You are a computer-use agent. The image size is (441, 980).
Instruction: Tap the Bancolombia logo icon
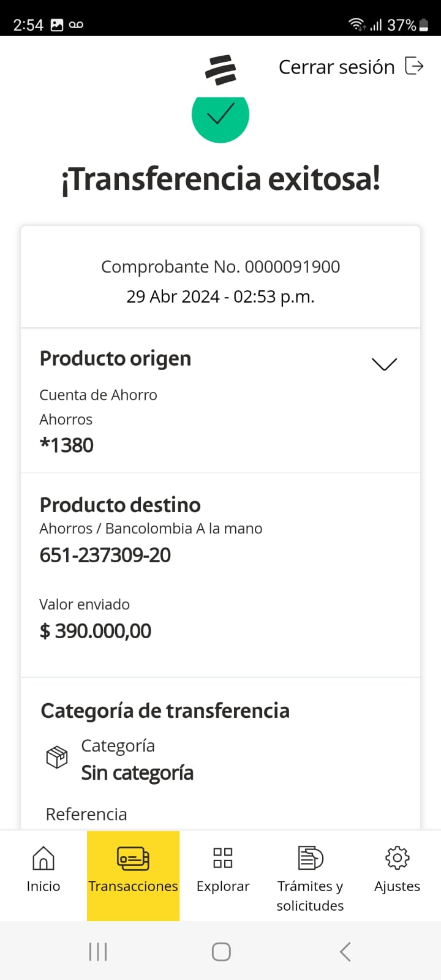pyautogui.click(x=221, y=69)
